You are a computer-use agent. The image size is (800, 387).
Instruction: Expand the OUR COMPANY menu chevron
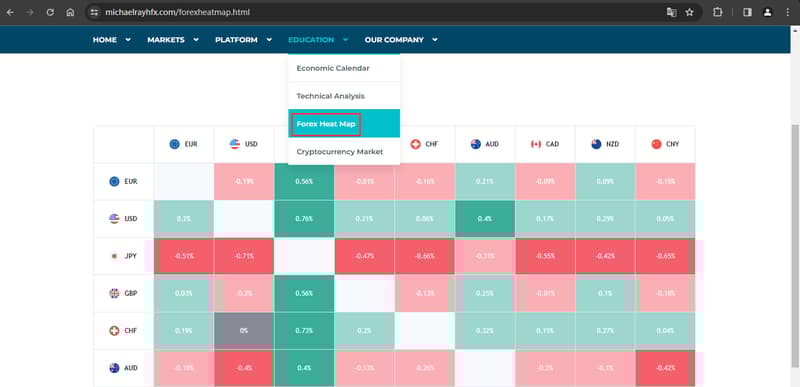pos(435,40)
